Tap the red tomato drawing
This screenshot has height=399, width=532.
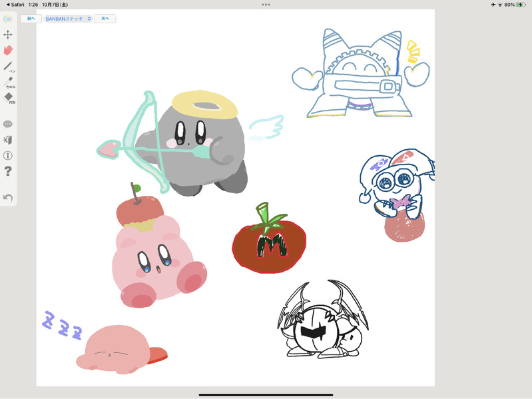pyautogui.click(x=269, y=238)
